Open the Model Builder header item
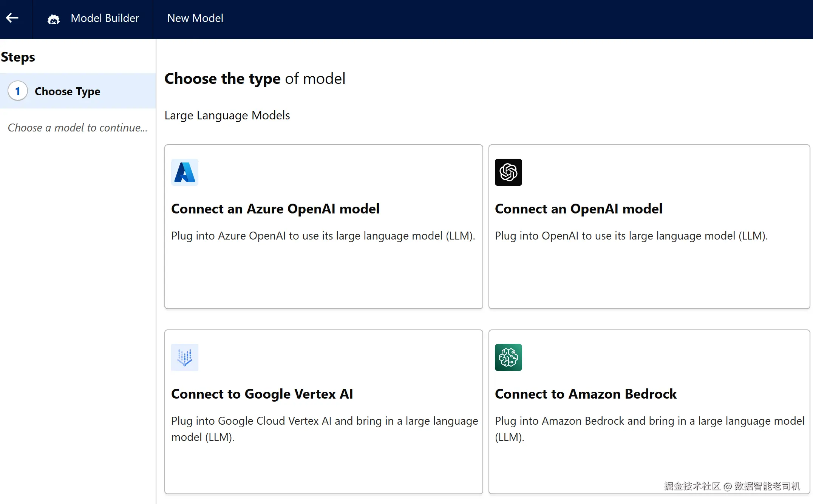The height and width of the screenshot is (504, 813). 105,18
